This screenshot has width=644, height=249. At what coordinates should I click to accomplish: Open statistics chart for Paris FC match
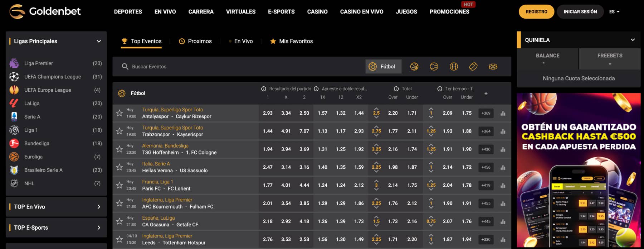pos(503,186)
